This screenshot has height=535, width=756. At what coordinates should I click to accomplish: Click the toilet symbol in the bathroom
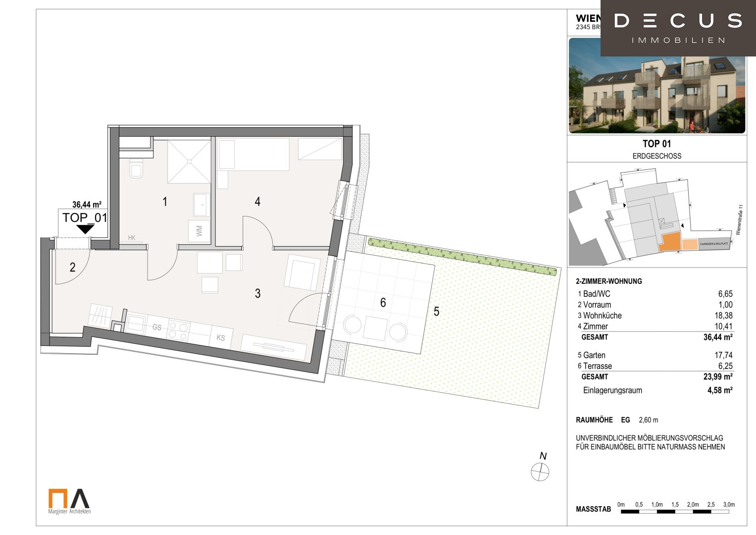click(135, 168)
